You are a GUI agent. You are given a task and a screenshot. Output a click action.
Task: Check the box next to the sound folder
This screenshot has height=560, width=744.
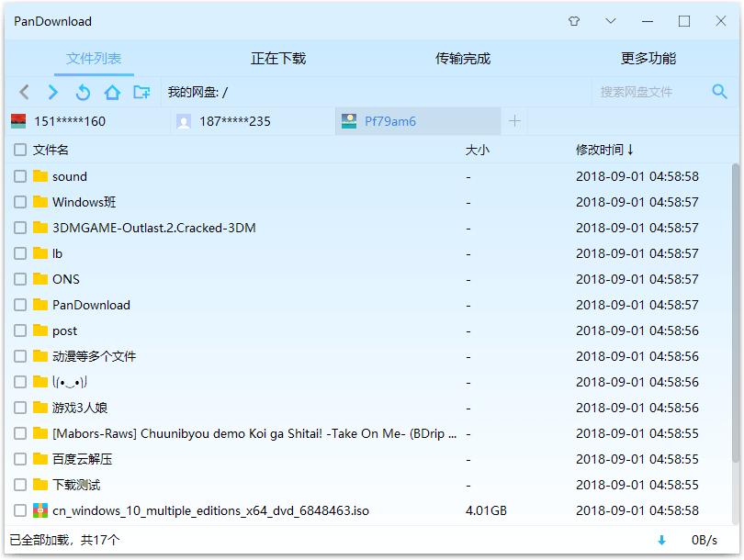[20, 176]
